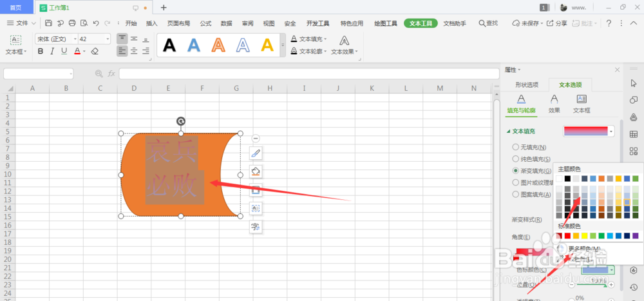This screenshot has height=301, width=644.
Task: Select the yellow preset text style A
Action: click(267, 44)
